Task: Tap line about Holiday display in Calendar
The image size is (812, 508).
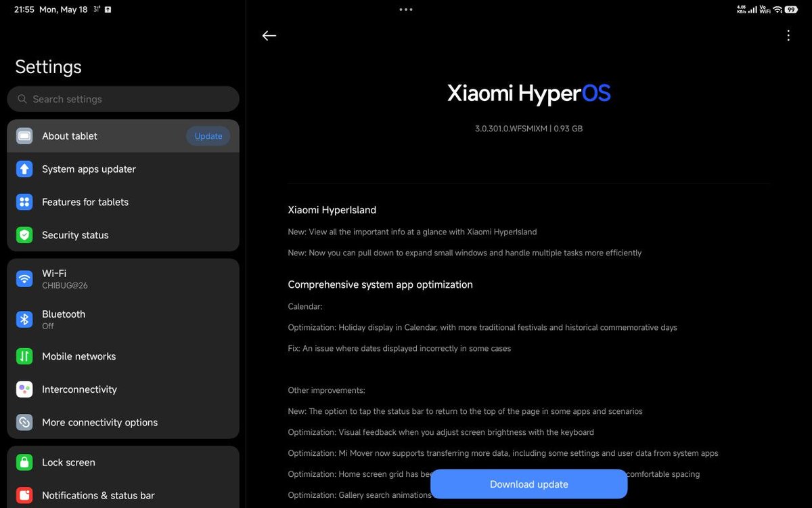Action: tap(482, 328)
